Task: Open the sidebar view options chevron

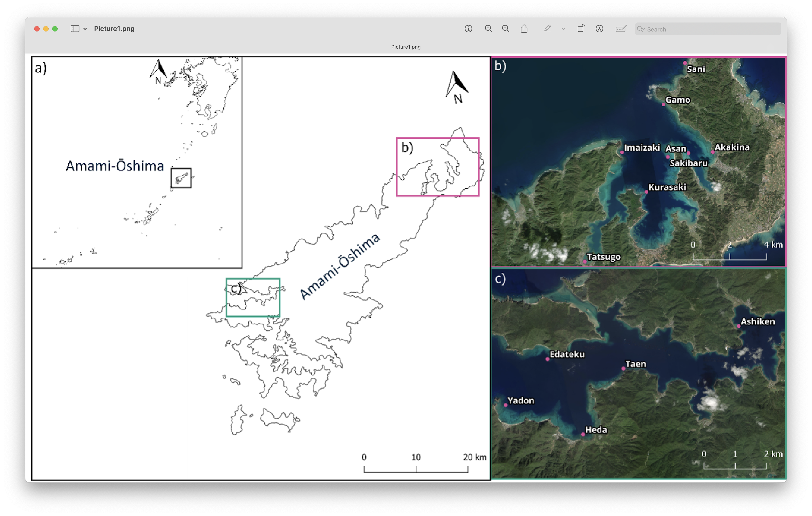Action: [85, 29]
